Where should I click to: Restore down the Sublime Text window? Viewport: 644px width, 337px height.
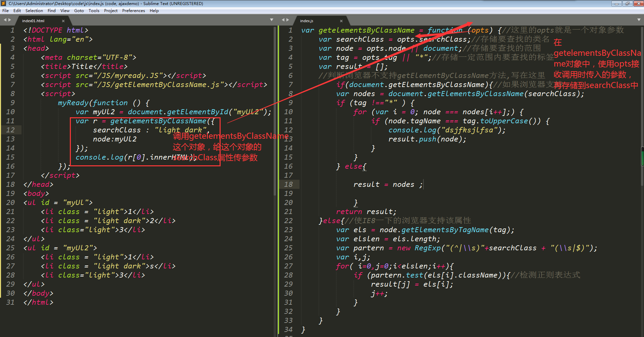(x=627, y=3)
